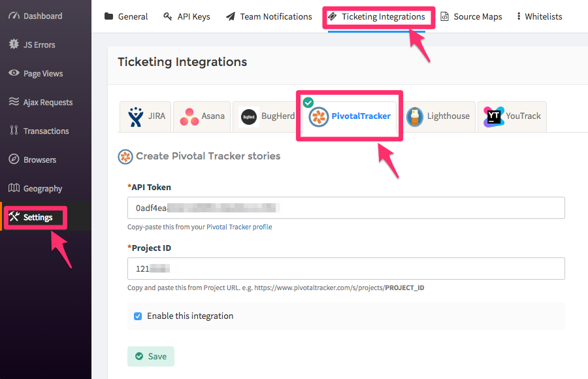Click the Settings tools icon
The width and height of the screenshot is (588, 379).
coord(14,216)
